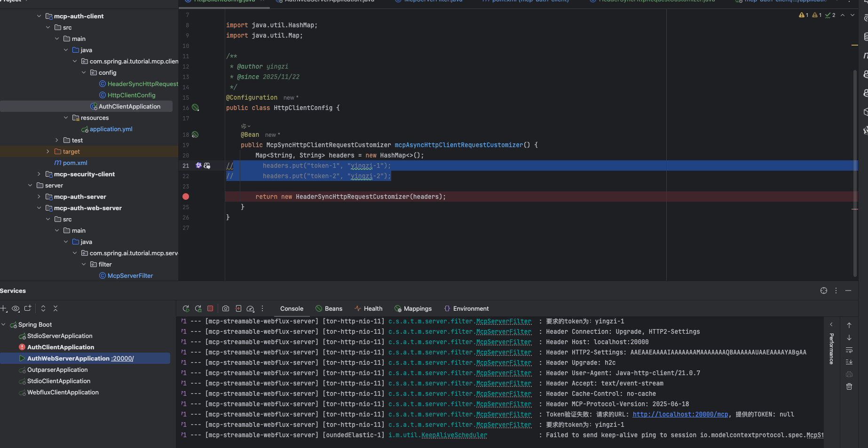Image resolution: width=868 pixels, height=448 pixels.
Task: Open the localhost:20000/mcp link in console
Action: pos(680,414)
